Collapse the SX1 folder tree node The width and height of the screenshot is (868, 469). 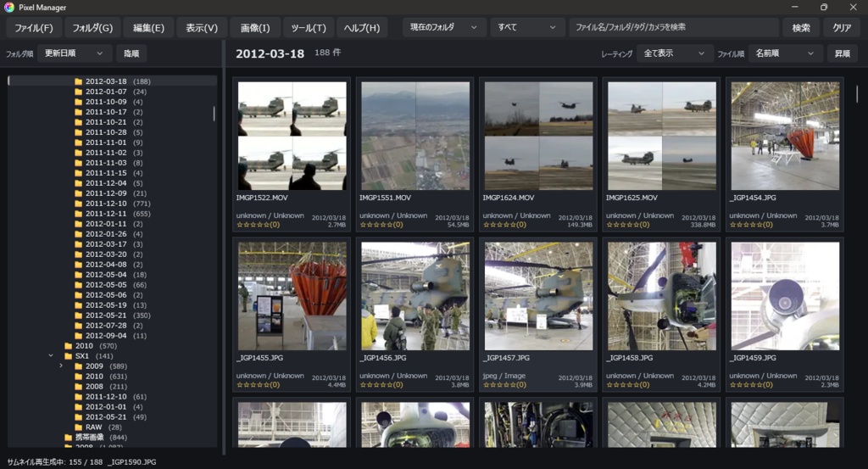(x=51, y=356)
